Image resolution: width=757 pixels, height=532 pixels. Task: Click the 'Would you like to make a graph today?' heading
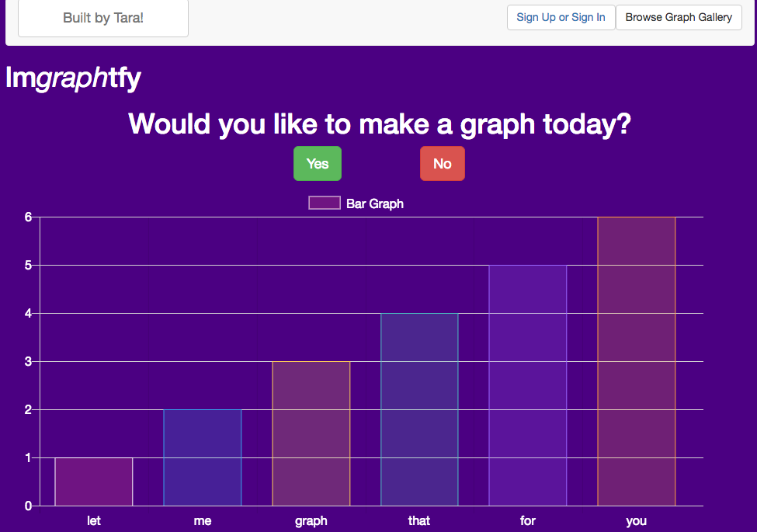pos(379,124)
